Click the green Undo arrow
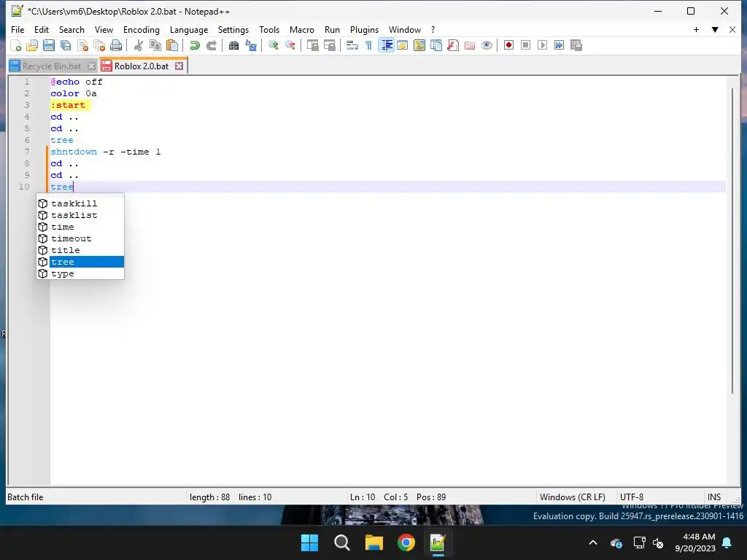747x560 pixels. pyautogui.click(x=194, y=45)
